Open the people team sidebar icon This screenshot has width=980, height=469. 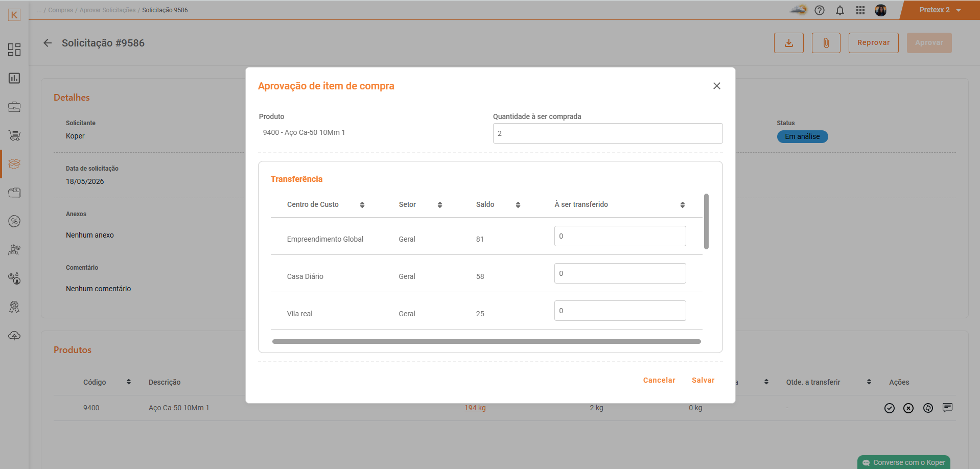14,250
